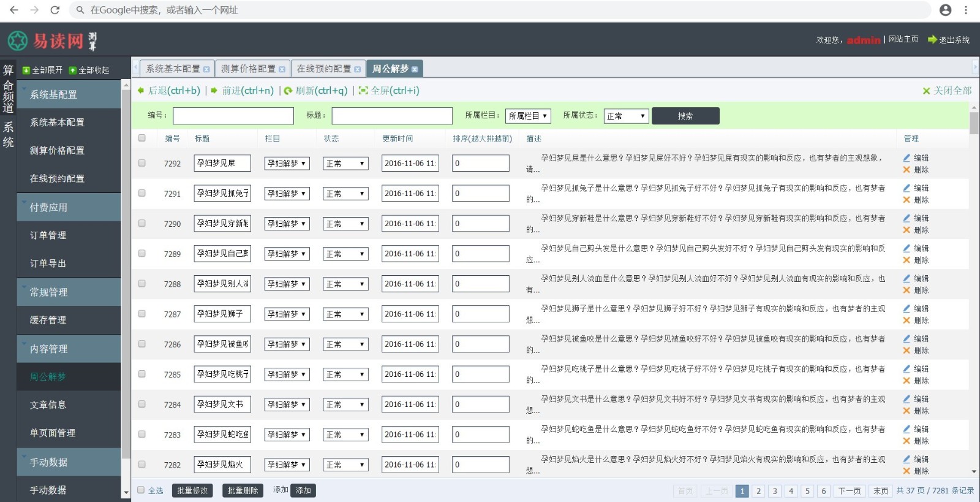Open 缓存管理 in the sidebar
The height and width of the screenshot is (502, 980).
click(69, 320)
